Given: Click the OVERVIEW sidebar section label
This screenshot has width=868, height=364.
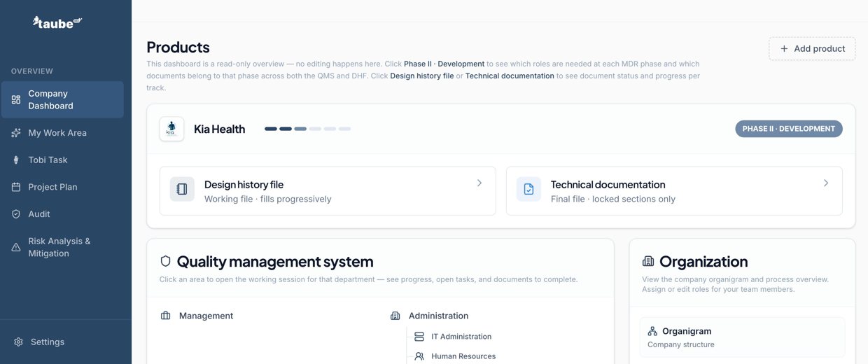Looking at the screenshot, I should click(32, 71).
